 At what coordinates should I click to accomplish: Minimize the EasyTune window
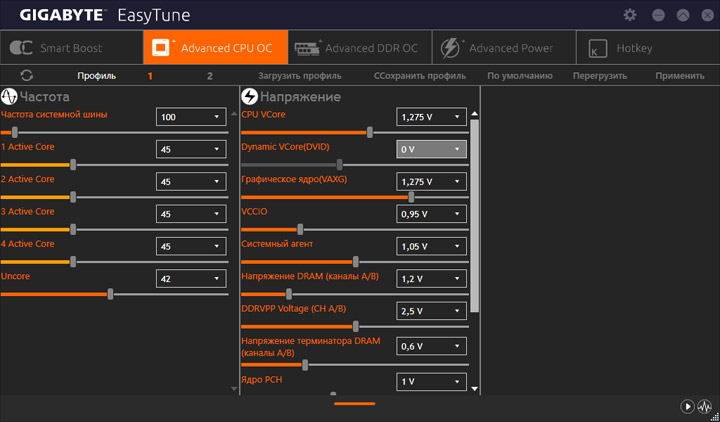tap(658, 15)
